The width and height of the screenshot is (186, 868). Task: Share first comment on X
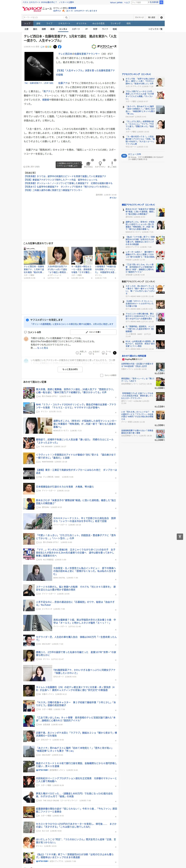114,353
